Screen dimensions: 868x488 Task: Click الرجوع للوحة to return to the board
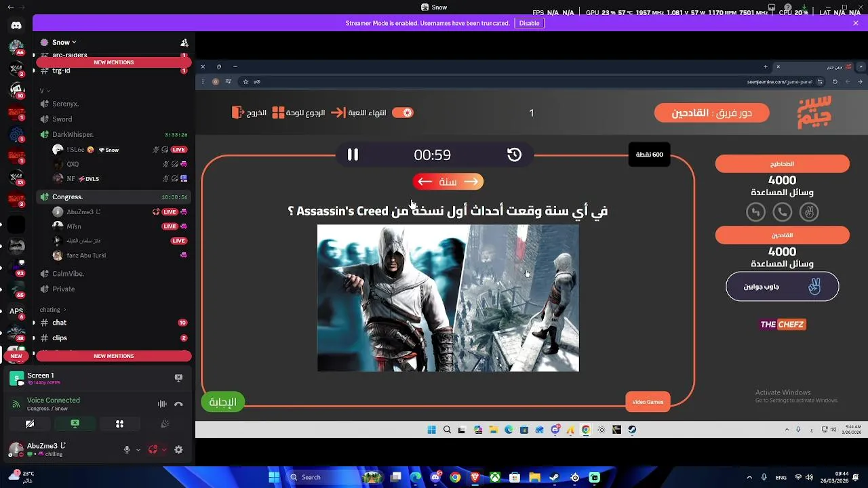point(298,113)
